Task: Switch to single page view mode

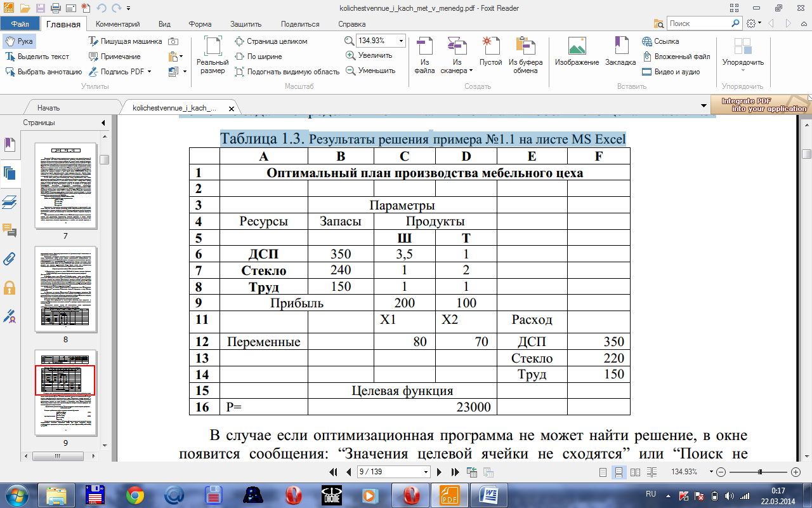Action: point(603,472)
